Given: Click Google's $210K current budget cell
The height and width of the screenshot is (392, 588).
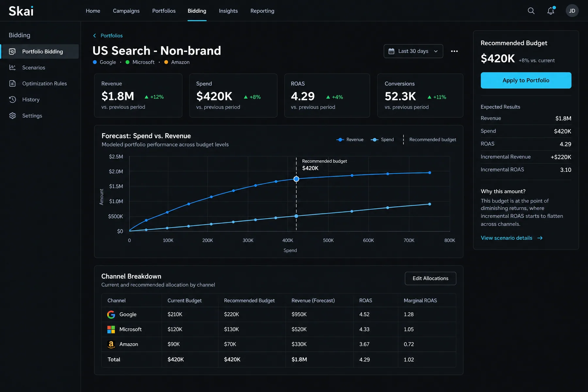Looking at the screenshot, I should coord(175,314).
